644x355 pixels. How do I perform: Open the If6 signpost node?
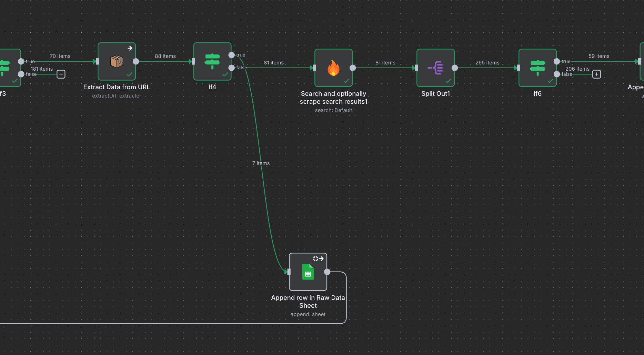point(537,68)
